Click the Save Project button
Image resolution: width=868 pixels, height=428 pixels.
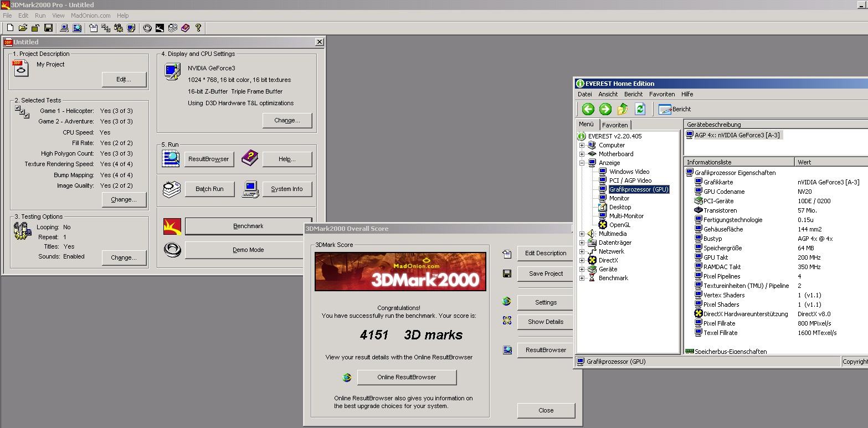click(545, 274)
